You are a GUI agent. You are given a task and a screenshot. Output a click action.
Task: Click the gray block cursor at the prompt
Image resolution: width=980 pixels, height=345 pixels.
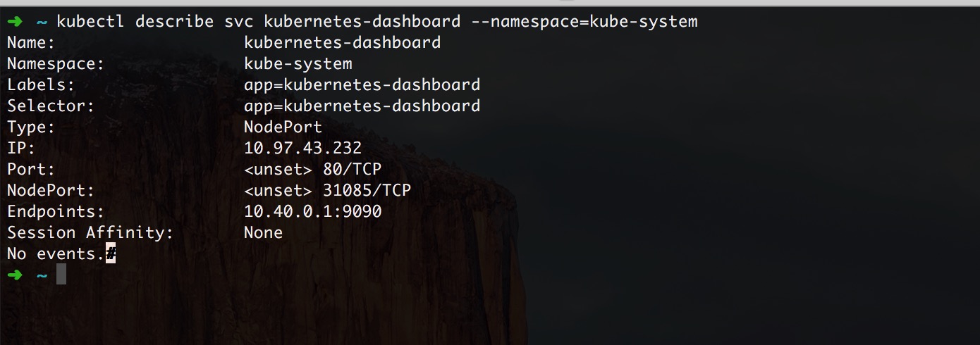tap(61, 275)
